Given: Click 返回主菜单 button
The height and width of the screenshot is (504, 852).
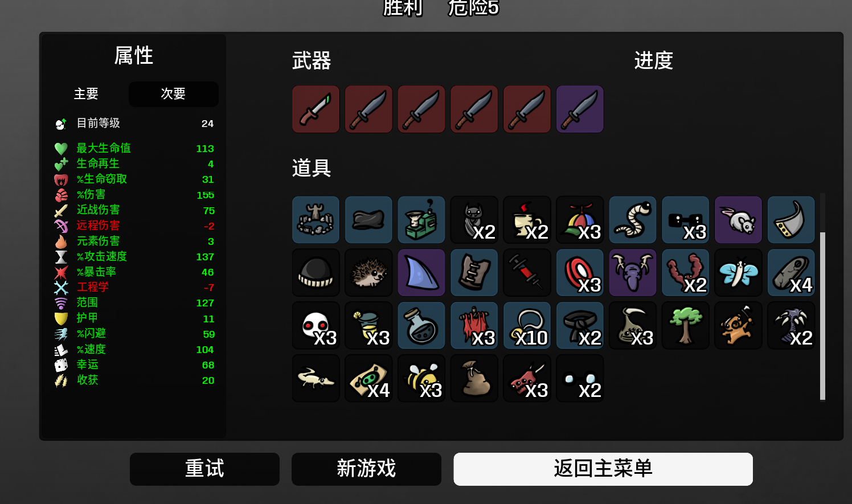Looking at the screenshot, I should (603, 469).
